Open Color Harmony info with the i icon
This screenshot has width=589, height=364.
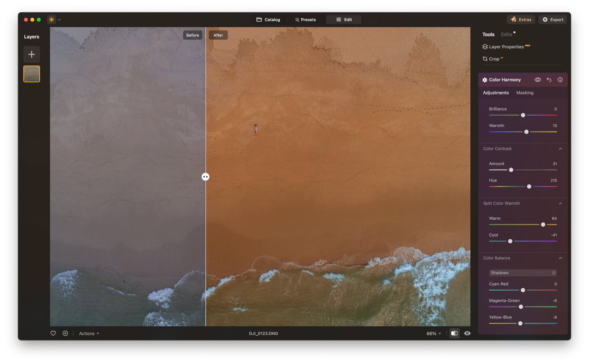coord(560,80)
